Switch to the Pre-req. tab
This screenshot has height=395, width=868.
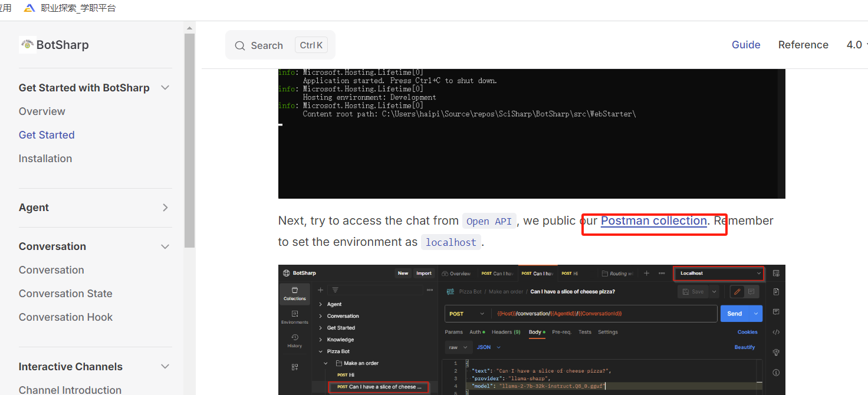(x=562, y=332)
